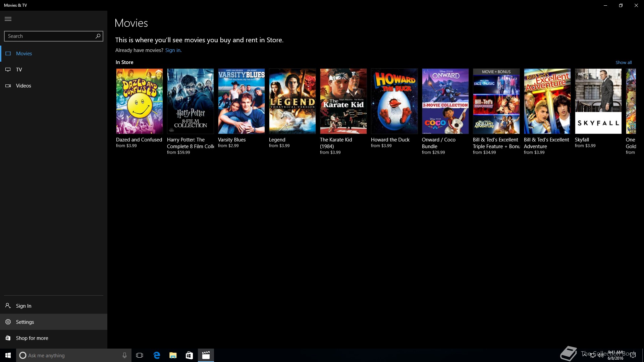Click the search magnifier icon
Viewport: 644px width, 362px height.
[x=98, y=36]
